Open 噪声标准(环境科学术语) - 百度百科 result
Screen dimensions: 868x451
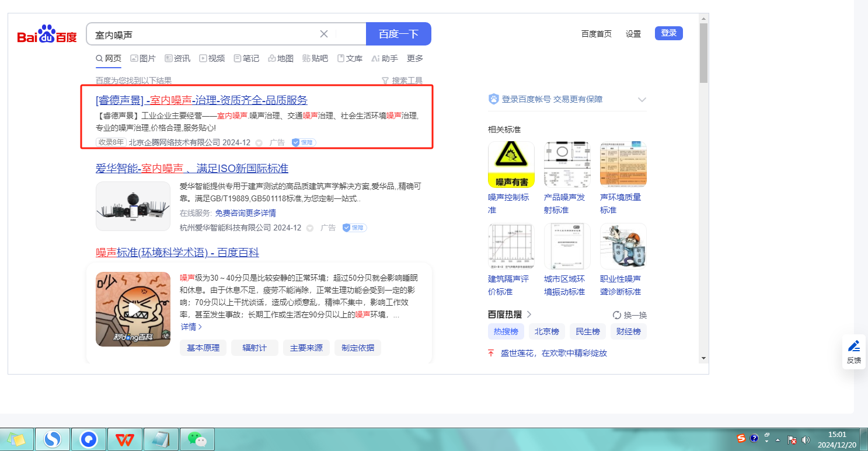[x=177, y=253]
